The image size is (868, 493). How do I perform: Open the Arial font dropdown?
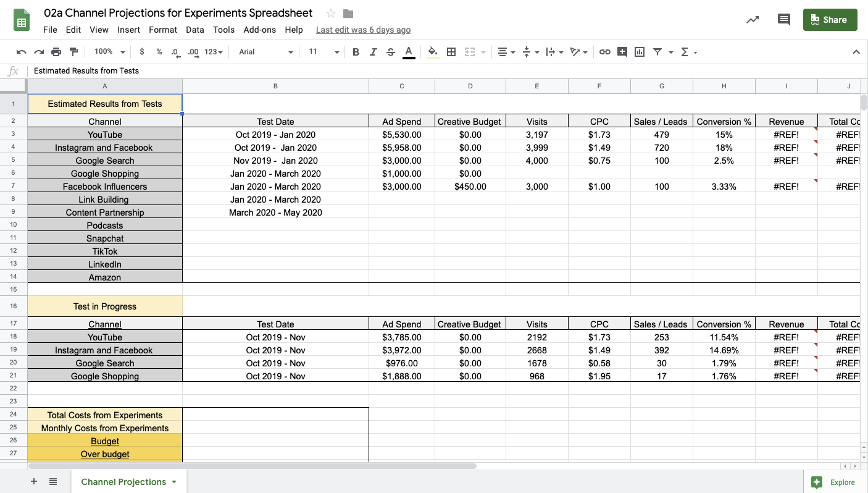(264, 52)
